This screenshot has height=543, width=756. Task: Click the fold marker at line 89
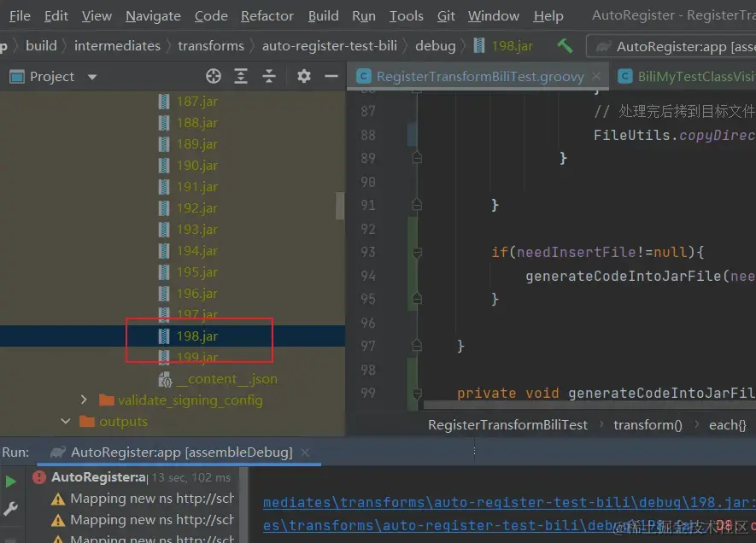point(417,158)
